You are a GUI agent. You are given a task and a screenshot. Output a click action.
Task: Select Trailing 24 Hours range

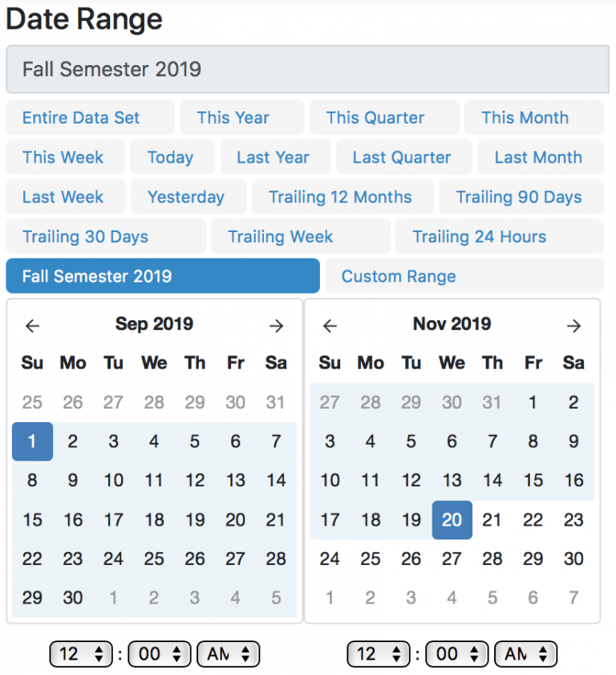click(480, 237)
